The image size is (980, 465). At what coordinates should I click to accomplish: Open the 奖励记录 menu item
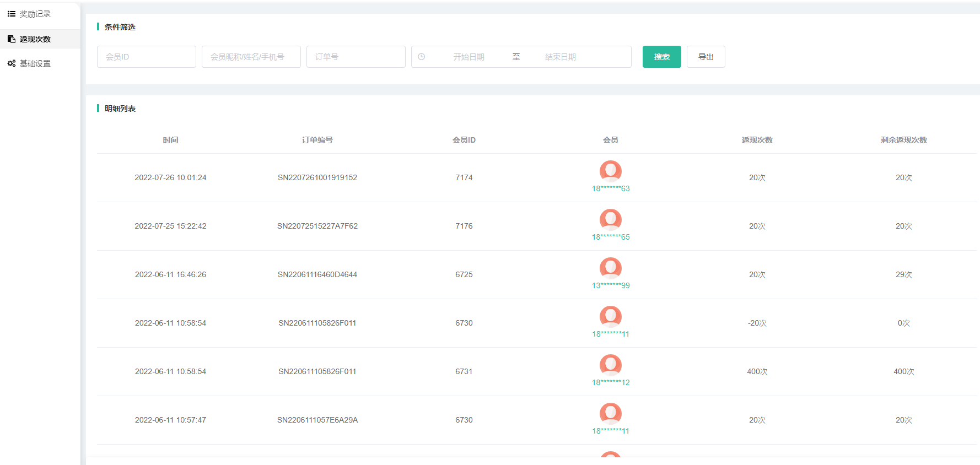[x=35, y=14]
